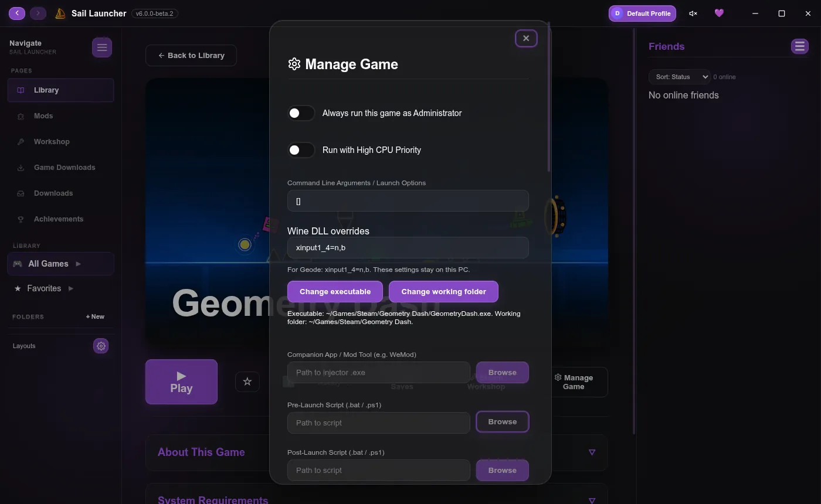
Task: Open the Navigate hamburger menu
Action: [102, 47]
